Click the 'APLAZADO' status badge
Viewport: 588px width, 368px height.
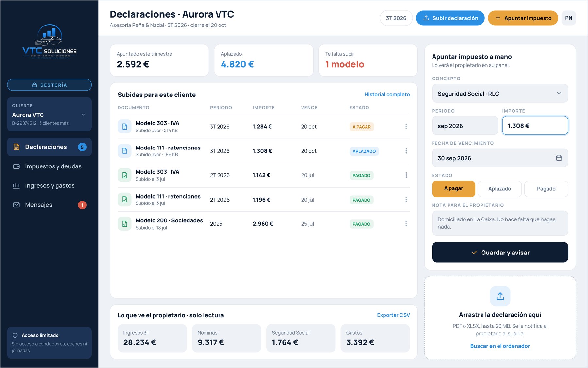(364, 151)
